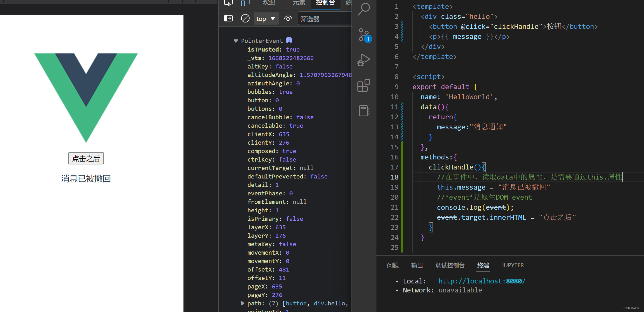Click the button labeled 点击之后
This screenshot has height=312, width=644.
(x=87, y=158)
